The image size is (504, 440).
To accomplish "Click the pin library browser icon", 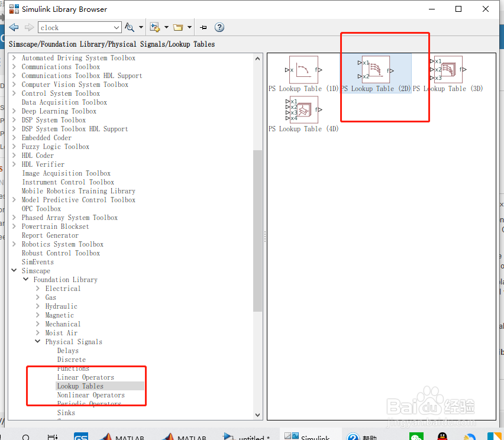I will point(203,27).
